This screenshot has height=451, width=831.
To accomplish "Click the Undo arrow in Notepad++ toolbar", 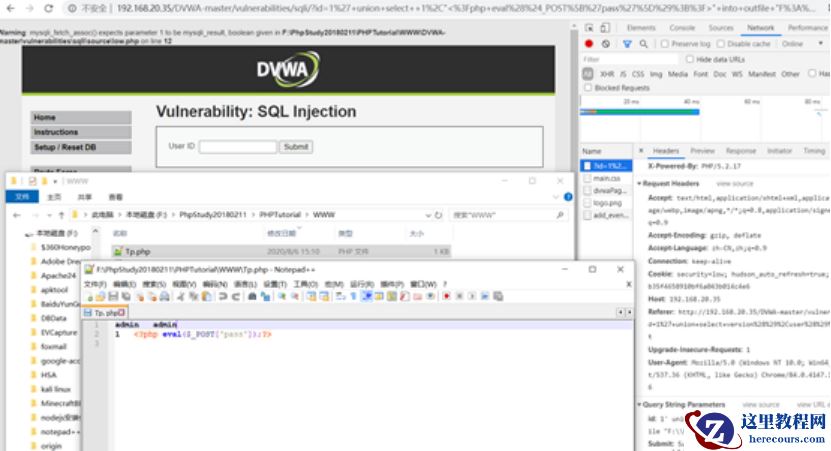I will coord(223,297).
